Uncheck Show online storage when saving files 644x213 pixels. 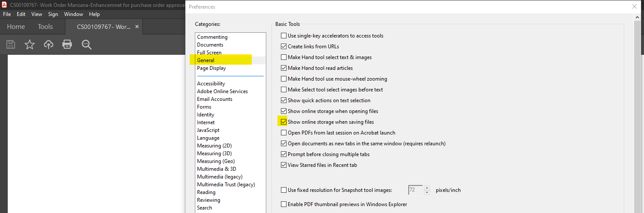pos(283,122)
